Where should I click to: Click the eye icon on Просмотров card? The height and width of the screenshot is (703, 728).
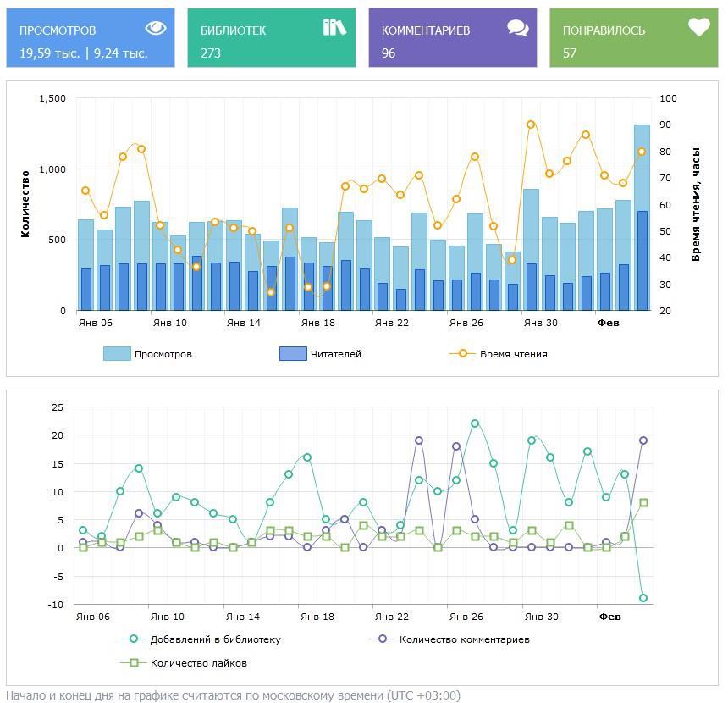click(156, 28)
